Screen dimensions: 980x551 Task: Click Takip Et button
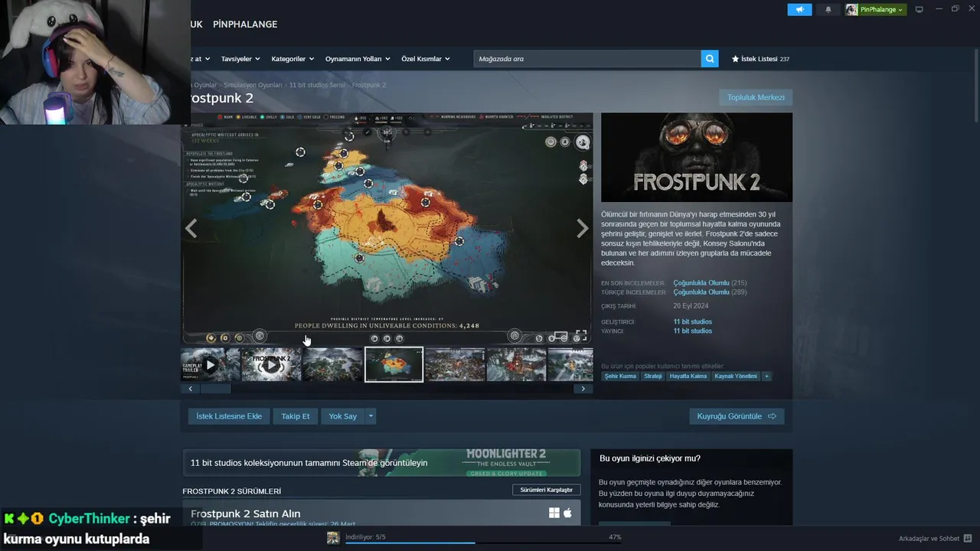pos(296,416)
